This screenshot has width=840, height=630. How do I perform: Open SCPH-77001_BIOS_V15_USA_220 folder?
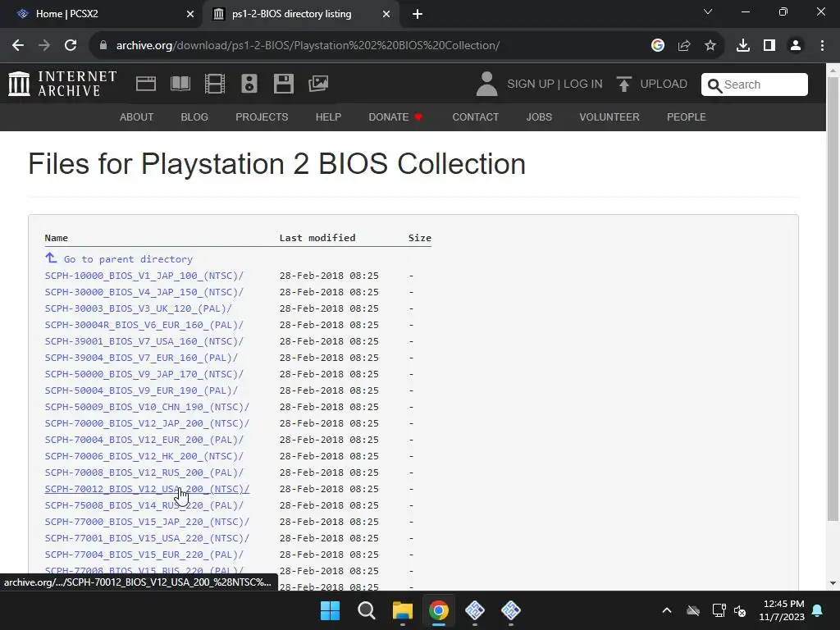coord(148,538)
